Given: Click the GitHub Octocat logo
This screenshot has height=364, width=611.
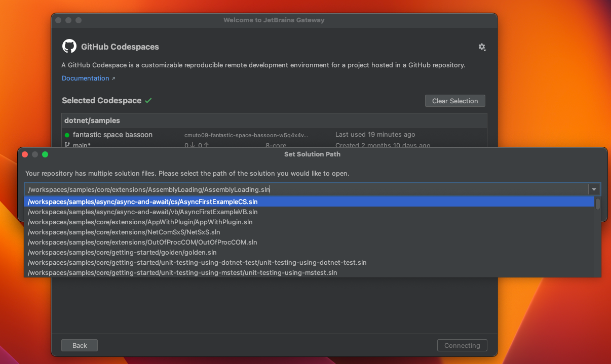Looking at the screenshot, I should 69,47.
